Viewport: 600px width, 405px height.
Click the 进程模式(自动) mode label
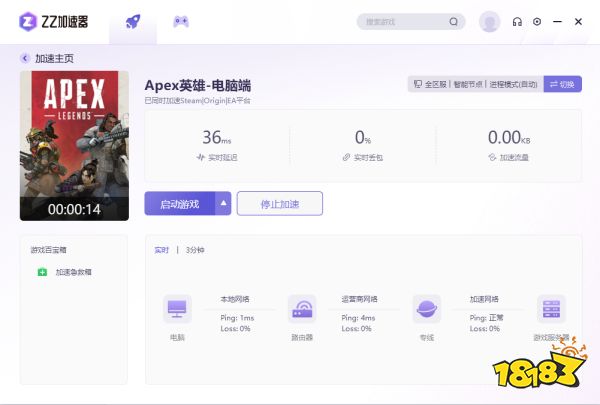click(514, 84)
